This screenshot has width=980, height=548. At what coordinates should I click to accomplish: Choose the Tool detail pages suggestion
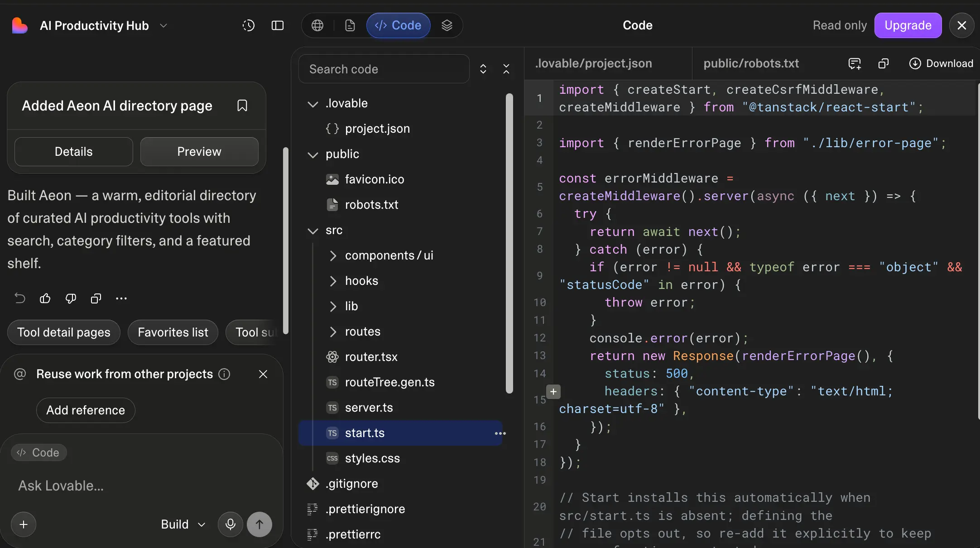(x=64, y=332)
